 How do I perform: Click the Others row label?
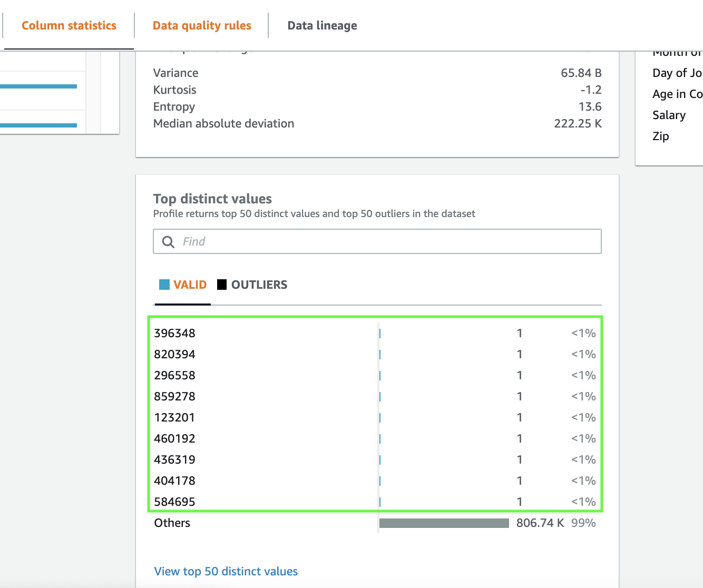click(172, 523)
